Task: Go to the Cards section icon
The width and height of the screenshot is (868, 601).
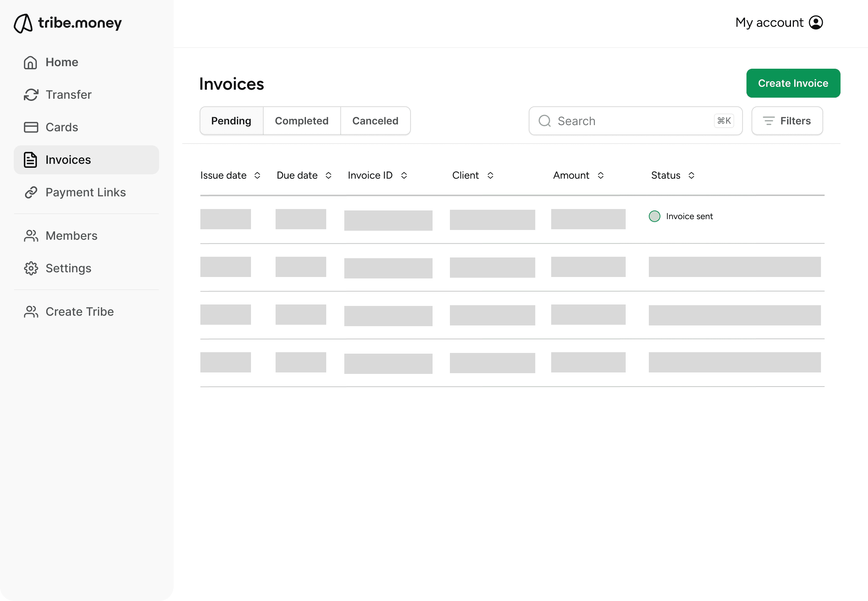Action: tap(31, 127)
